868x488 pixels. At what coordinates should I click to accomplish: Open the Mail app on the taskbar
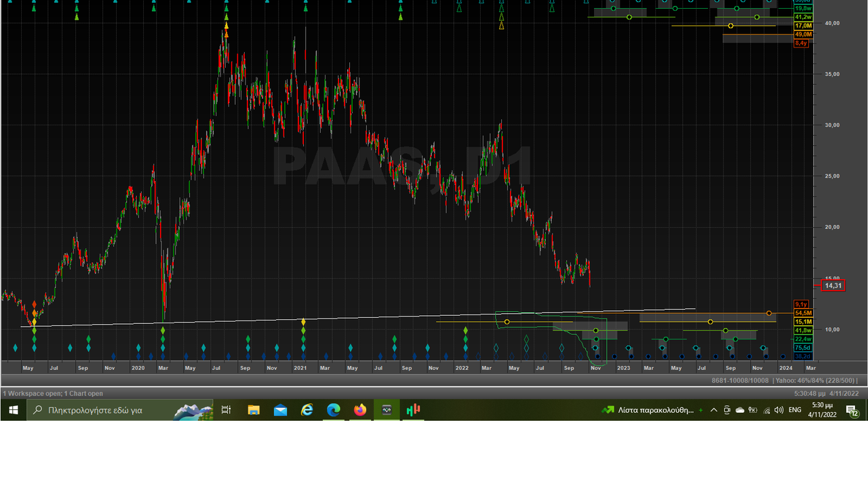click(280, 410)
